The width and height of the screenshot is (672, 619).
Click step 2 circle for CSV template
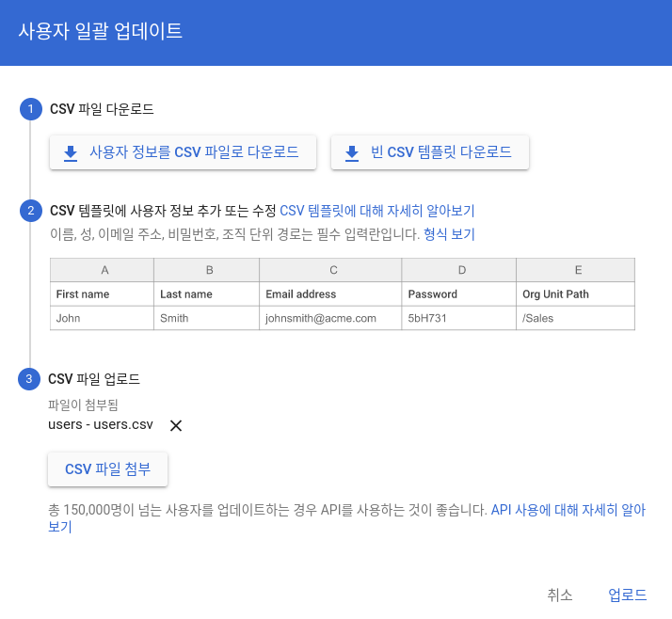(31, 211)
